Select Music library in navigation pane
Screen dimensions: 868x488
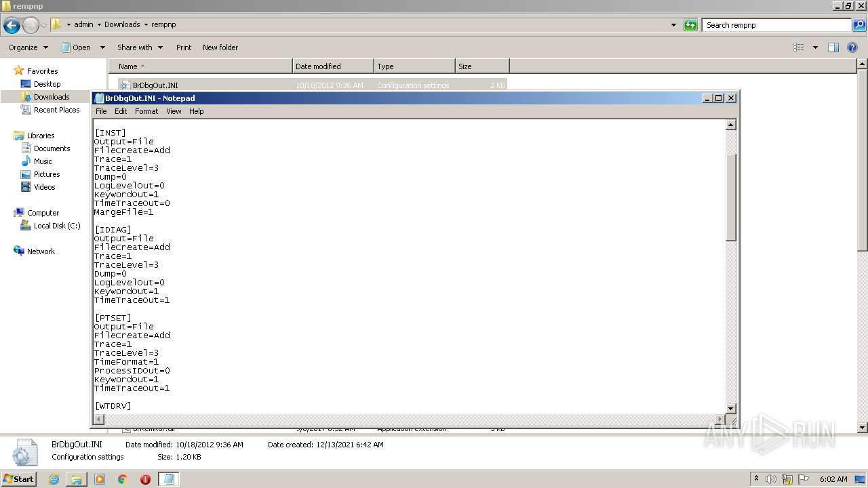tap(43, 161)
